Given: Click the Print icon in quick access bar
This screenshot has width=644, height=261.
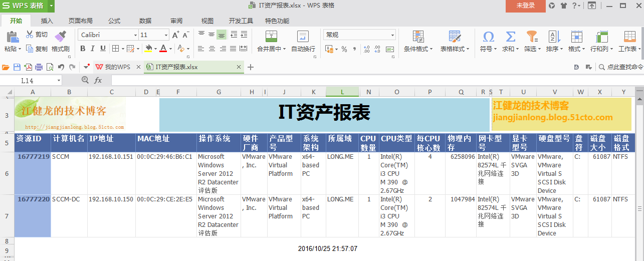Looking at the screenshot, I should point(39,67).
